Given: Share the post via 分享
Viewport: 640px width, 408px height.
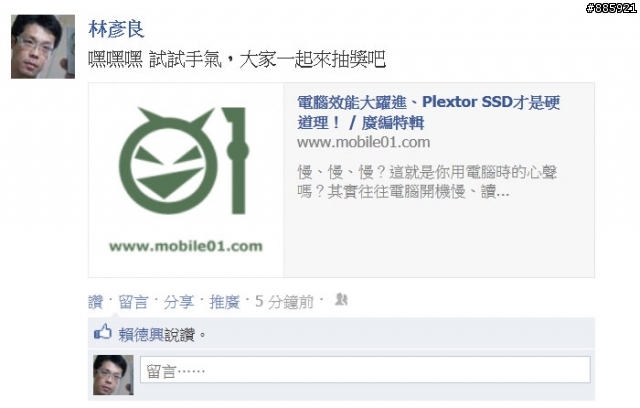Looking at the screenshot, I should (178, 302).
